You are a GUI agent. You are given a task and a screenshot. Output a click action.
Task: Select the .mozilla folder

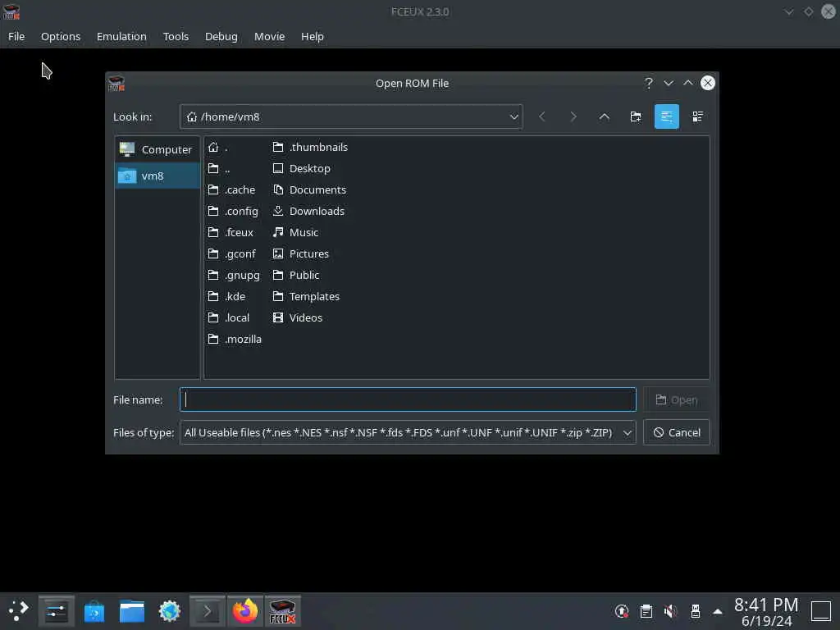(x=235, y=339)
